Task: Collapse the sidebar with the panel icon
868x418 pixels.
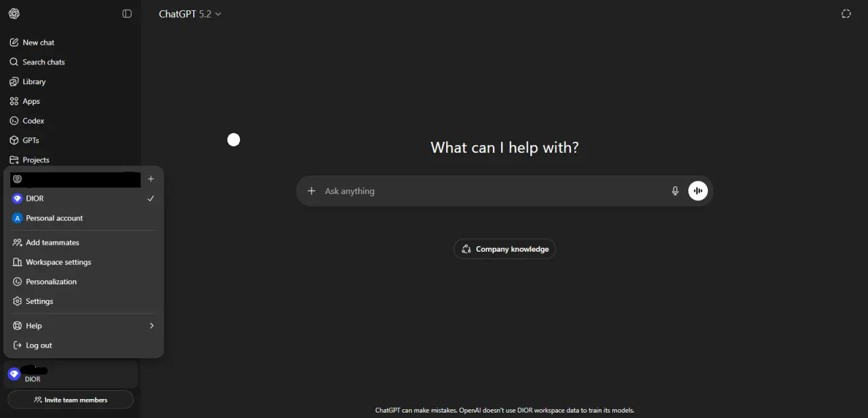Action: point(127,14)
